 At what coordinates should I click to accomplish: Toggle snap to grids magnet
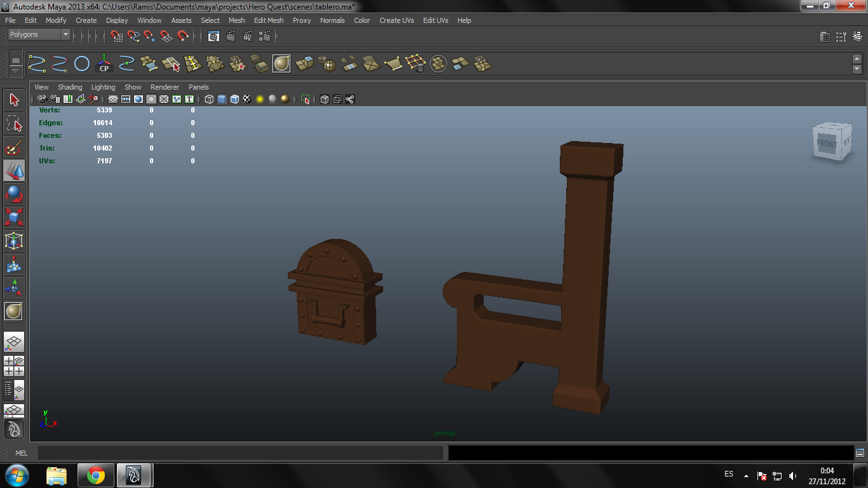[x=116, y=36]
